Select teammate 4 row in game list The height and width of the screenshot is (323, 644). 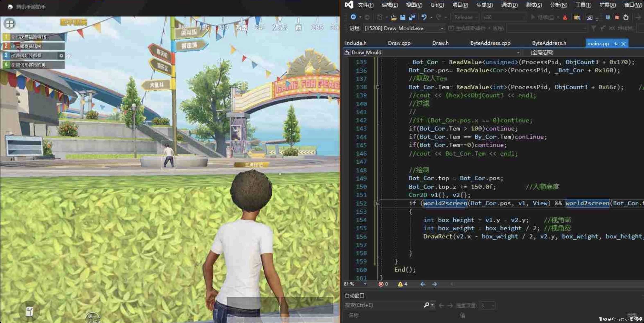[x=34, y=65]
